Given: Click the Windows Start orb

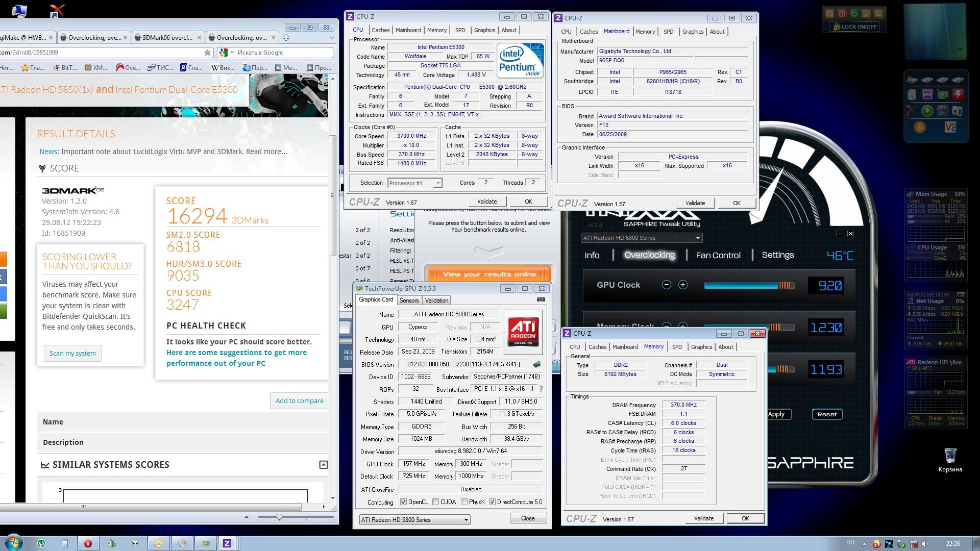Looking at the screenshot, I should 13,543.
